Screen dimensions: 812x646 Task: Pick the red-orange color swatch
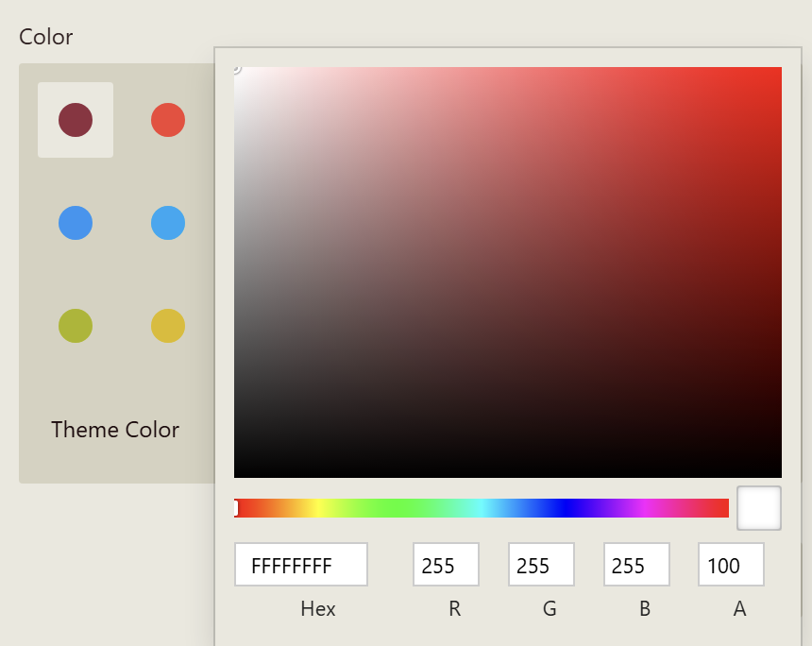point(168,120)
